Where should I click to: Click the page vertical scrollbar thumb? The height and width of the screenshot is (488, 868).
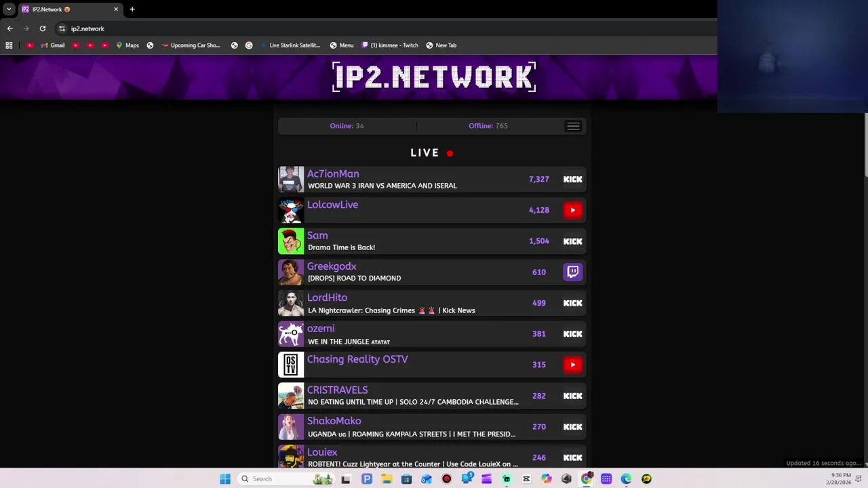pyautogui.click(x=865, y=144)
